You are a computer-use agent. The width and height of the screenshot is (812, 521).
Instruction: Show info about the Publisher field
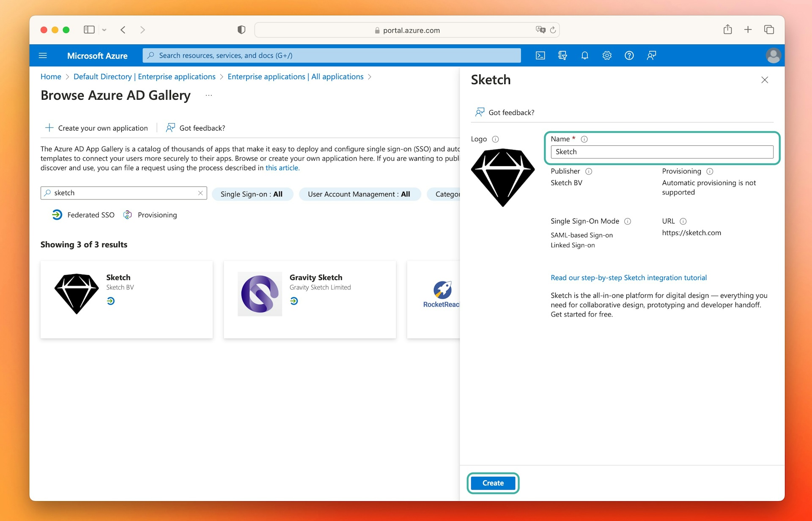pyautogui.click(x=589, y=171)
